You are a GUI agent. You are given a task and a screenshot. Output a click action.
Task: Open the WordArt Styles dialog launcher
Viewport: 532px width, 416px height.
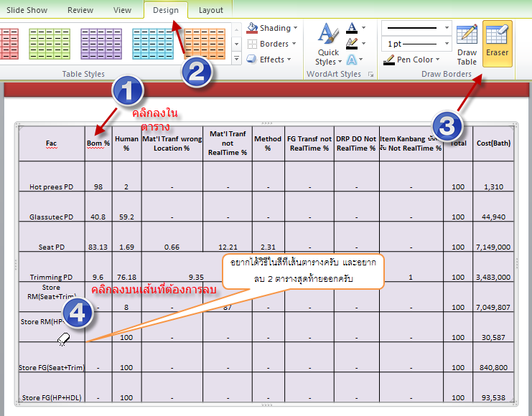[x=371, y=75]
